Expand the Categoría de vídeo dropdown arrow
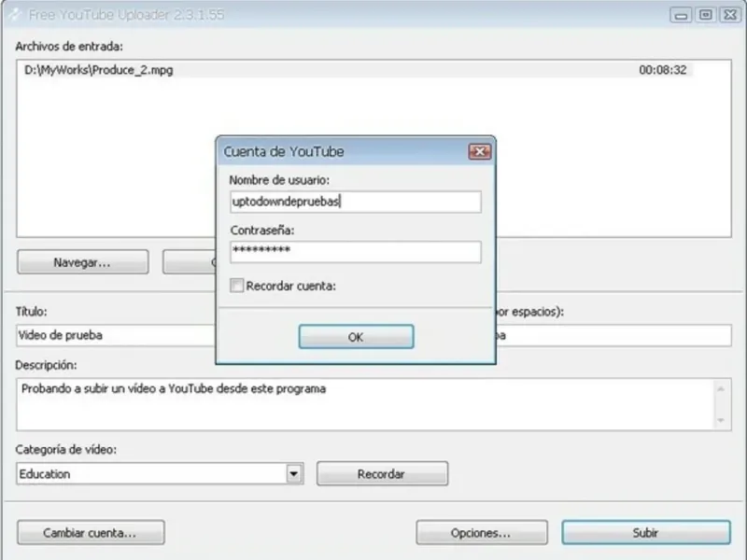747x560 pixels. point(294,474)
